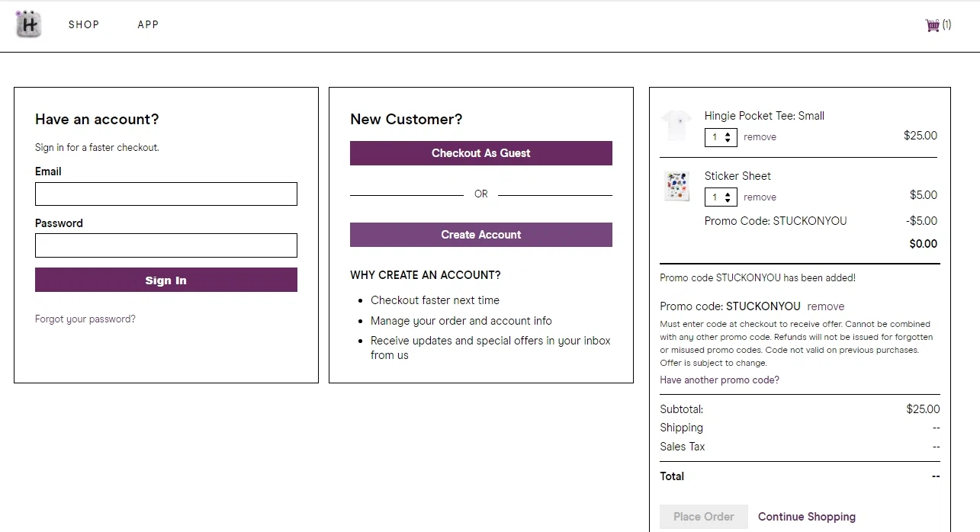Focus the Password input field

pyautogui.click(x=166, y=245)
